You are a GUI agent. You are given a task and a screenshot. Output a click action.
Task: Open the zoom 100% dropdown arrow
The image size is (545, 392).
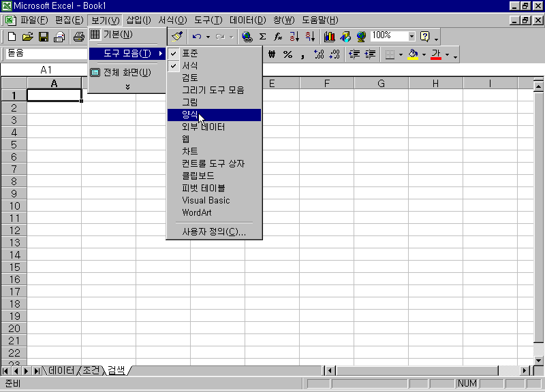[x=411, y=36]
